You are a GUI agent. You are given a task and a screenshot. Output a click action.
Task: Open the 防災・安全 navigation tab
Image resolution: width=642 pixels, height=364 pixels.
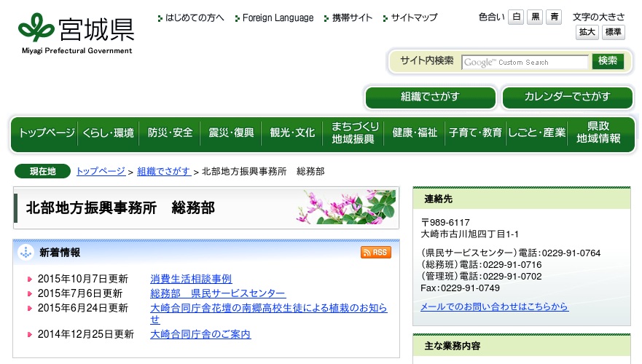(170, 133)
